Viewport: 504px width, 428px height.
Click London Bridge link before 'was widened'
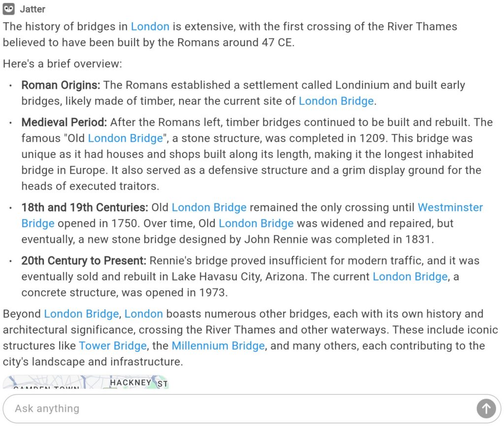256,224
